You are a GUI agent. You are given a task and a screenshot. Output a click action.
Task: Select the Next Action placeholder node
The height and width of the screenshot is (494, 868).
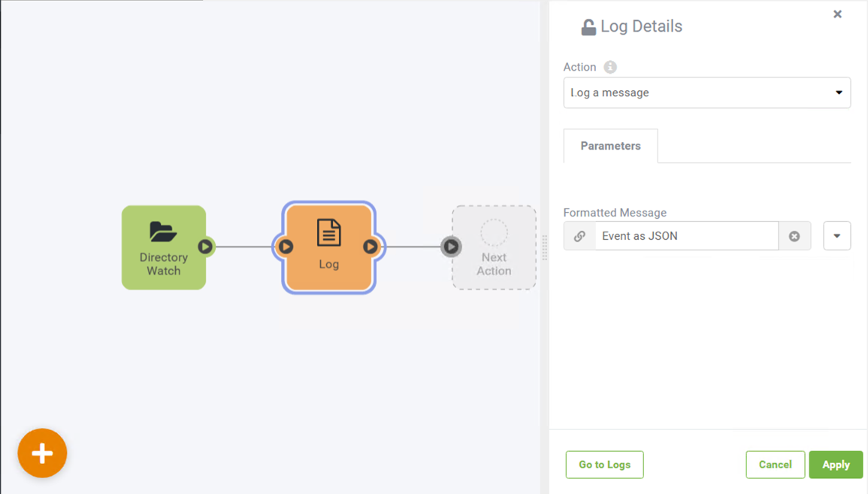pos(494,247)
